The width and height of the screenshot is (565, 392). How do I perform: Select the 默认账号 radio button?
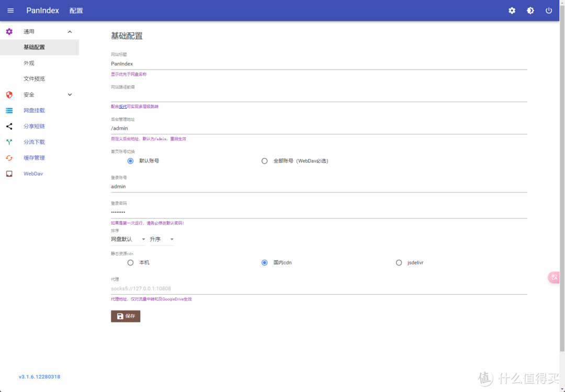tap(130, 161)
